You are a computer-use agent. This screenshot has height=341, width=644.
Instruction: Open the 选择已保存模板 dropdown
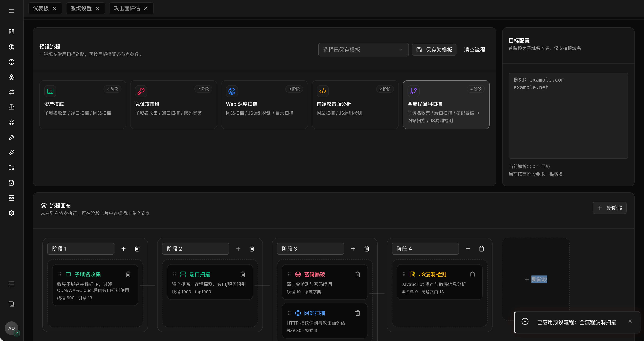[x=363, y=50]
